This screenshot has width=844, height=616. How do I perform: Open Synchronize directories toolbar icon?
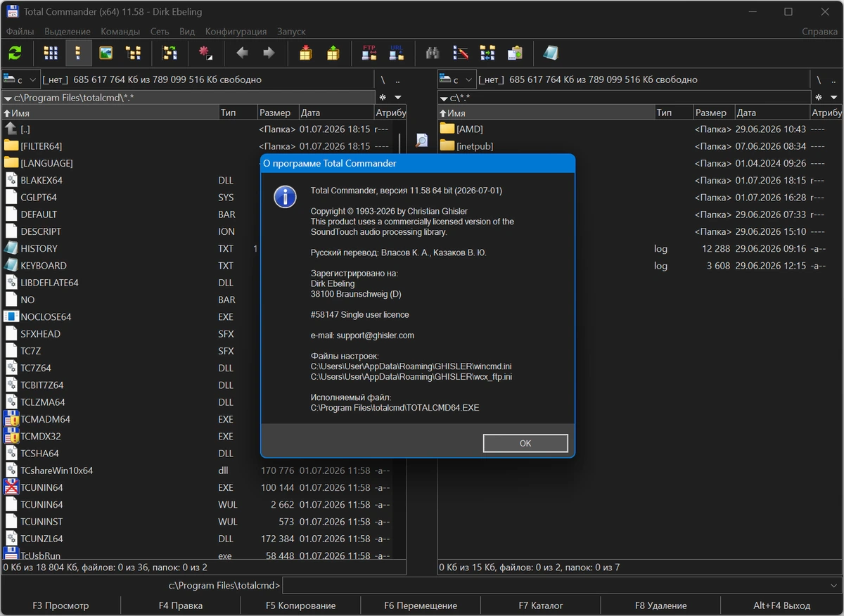coord(487,53)
